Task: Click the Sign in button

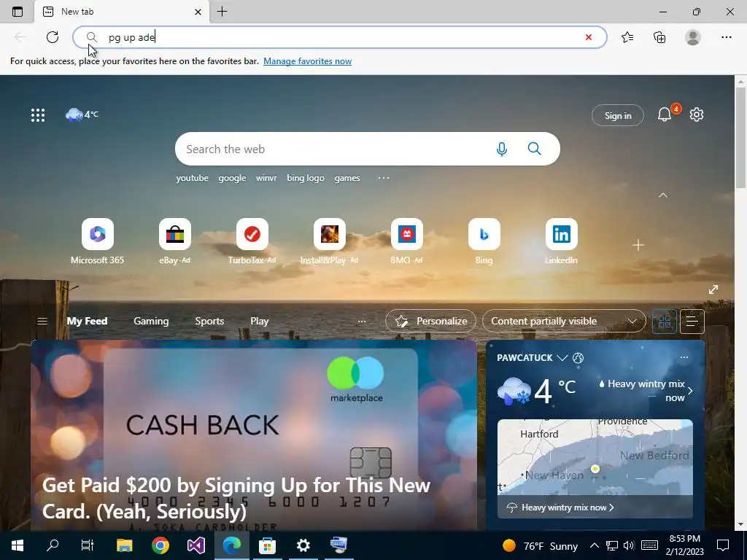Action: pos(617,115)
